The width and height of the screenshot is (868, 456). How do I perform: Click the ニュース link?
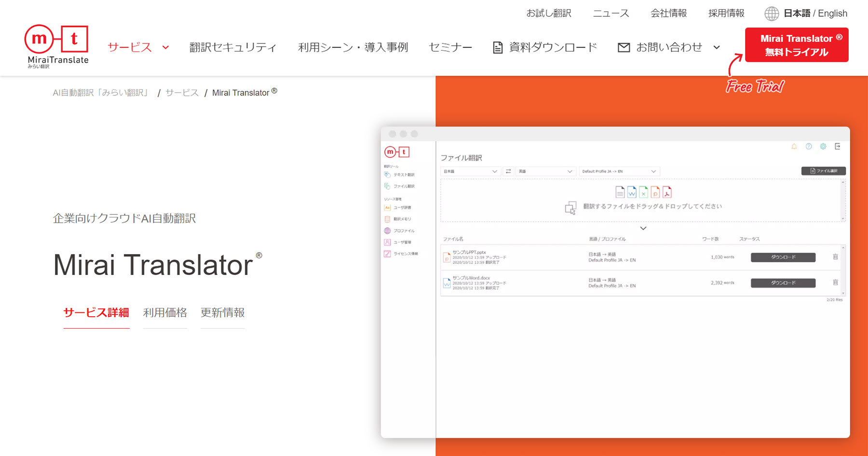[x=611, y=13]
